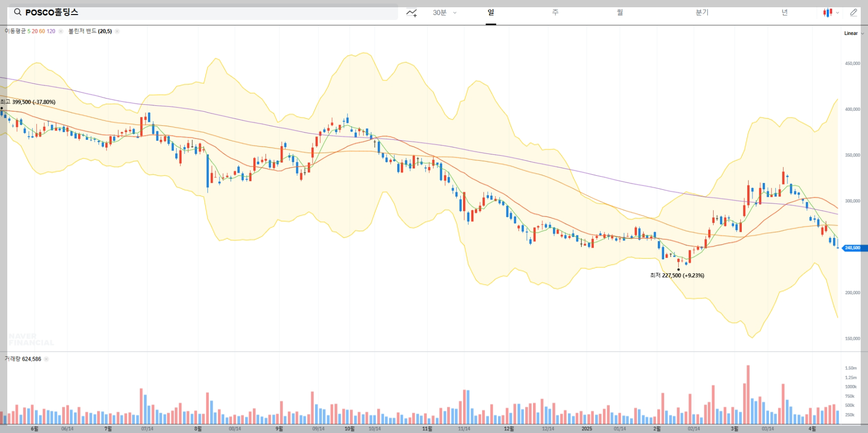The image size is (868, 433).
Task: Click the green 5 moving average period
Action: pos(29,31)
